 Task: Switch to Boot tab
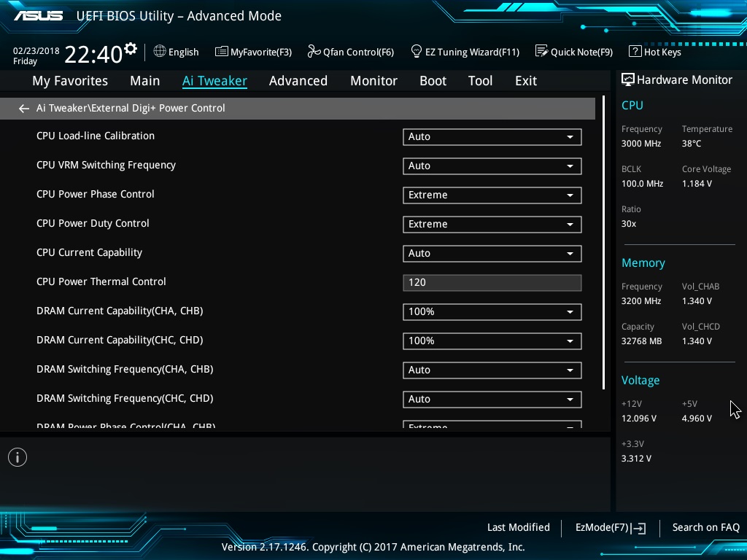click(x=433, y=81)
